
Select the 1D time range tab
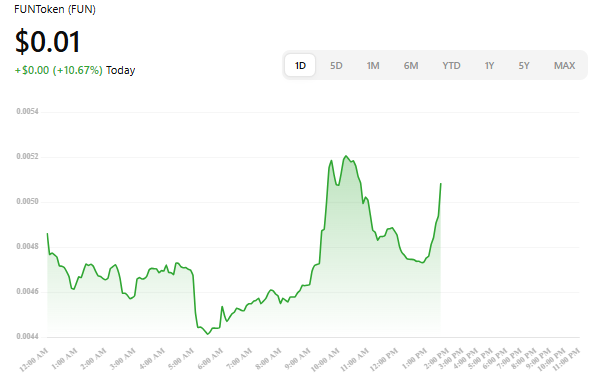pos(300,65)
